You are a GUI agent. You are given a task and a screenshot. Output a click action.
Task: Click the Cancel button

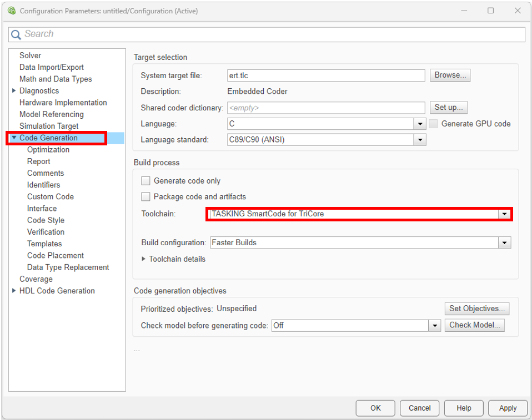click(x=419, y=408)
